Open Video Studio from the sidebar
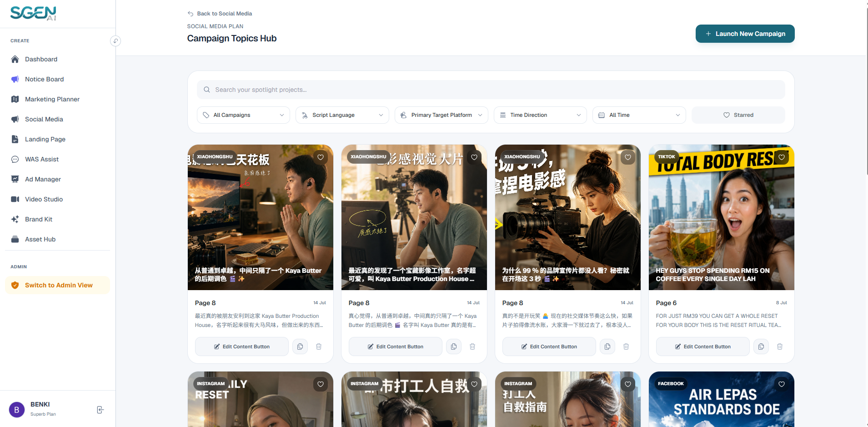Viewport: 868px width, 427px height. click(x=44, y=199)
